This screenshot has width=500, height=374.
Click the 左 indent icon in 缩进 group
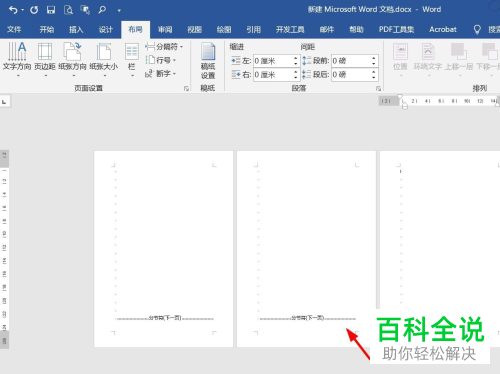click(236, 61)
